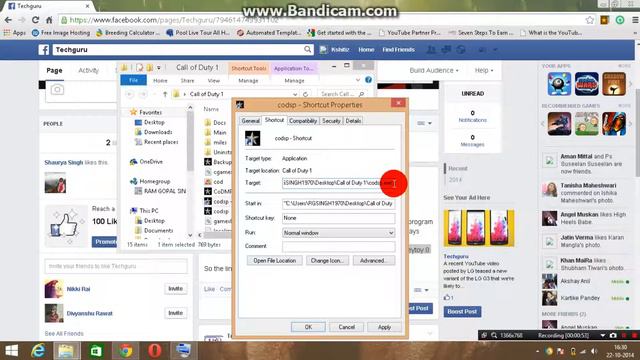Select Downloads under Favorites
This screenshot has height=360, width=640.
coord(158,132)
